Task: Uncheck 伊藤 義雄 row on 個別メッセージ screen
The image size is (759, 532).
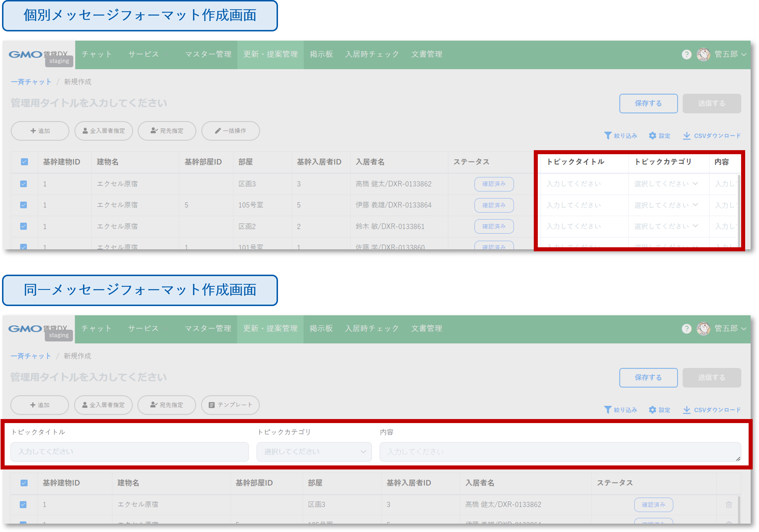Action: pos(23,205)
